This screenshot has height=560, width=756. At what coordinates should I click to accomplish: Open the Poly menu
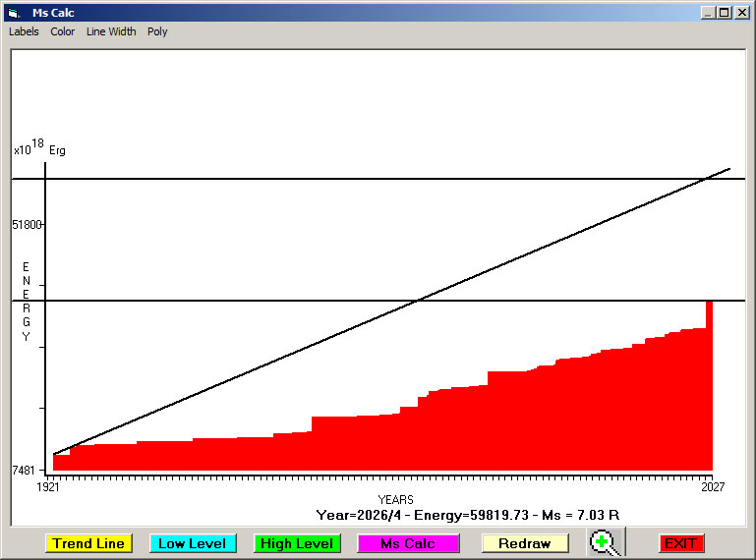point(157,31)
